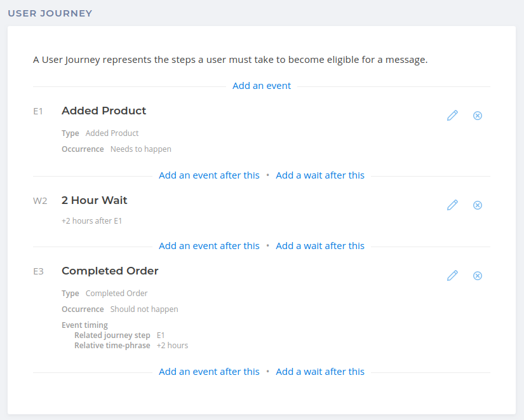
Task: Delete the Completed Order event
Action: click(x=478, y=276)
